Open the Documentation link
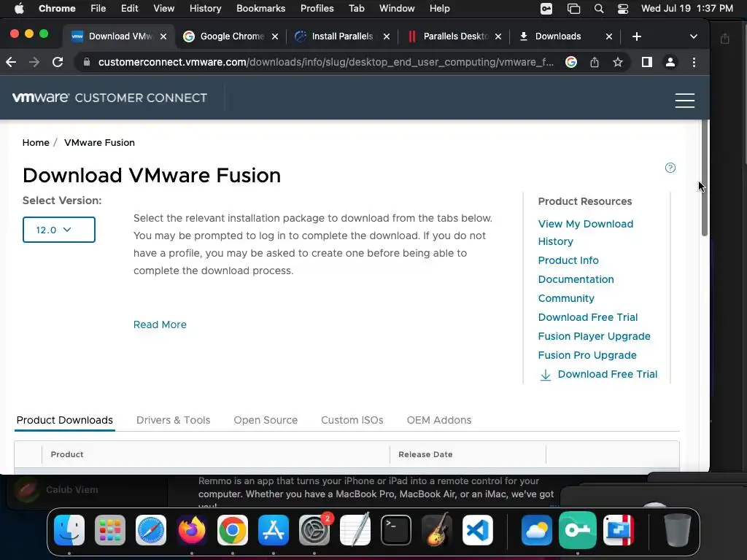 pyautogui.click(x=576, y=279)
